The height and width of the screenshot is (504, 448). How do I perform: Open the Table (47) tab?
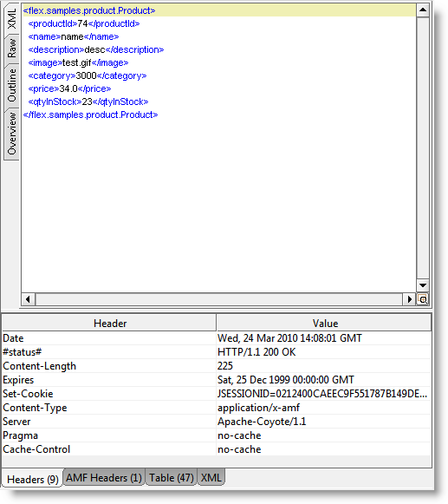pos(172,478)
